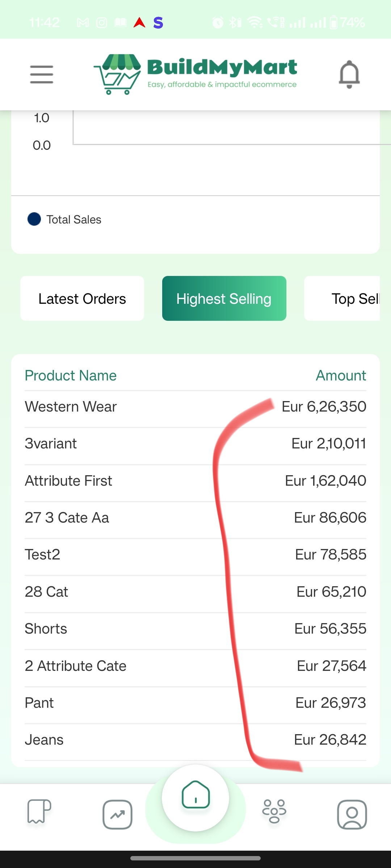Open the hamburger navigation menu

[x=42, y=75]
